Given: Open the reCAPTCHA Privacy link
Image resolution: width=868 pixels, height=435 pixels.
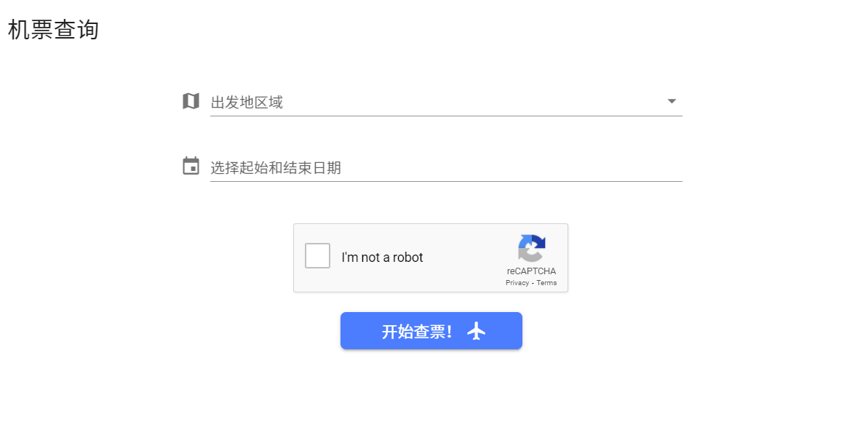Looking at the screenshot, I should click(517, 283).
